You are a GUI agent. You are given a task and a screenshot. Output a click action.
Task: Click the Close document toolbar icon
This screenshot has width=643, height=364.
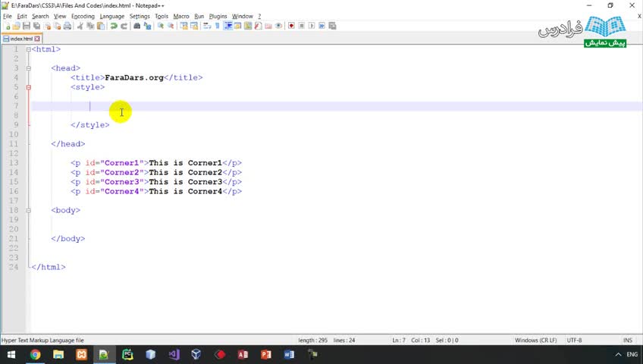click(x=47, y=26)
